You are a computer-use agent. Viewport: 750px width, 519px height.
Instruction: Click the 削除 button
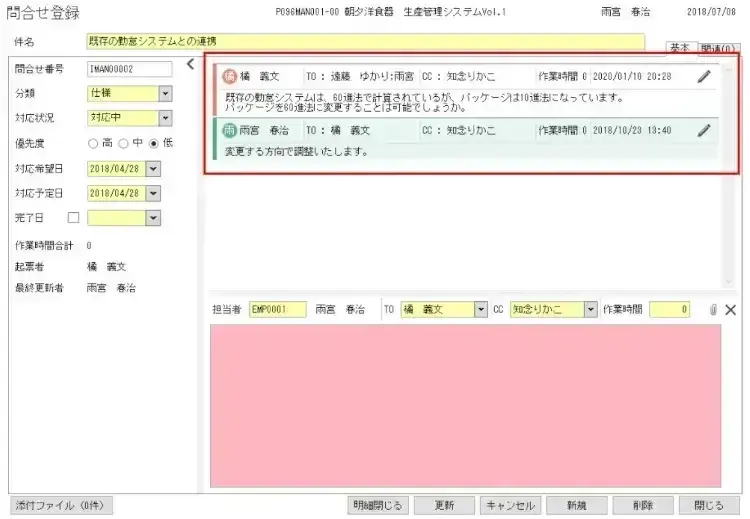point(642,505)
